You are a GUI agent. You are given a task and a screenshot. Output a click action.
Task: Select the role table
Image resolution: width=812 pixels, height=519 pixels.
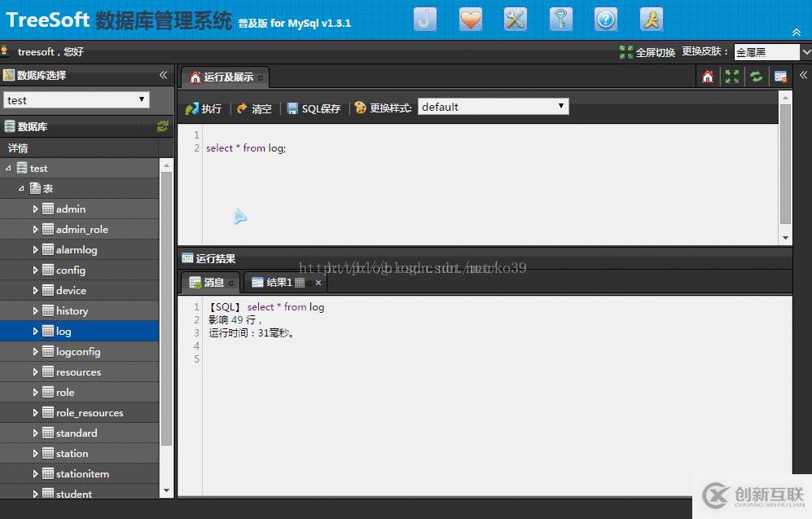tap(80, 392)
